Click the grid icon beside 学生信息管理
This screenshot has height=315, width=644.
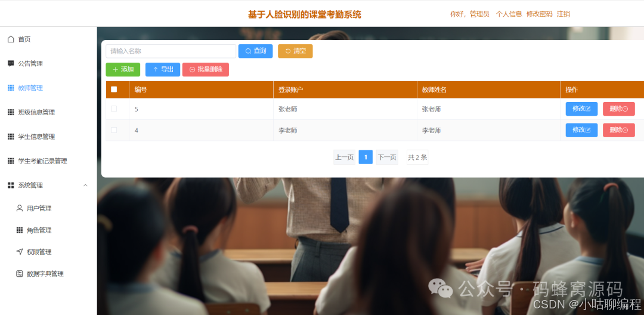point(11,137)
